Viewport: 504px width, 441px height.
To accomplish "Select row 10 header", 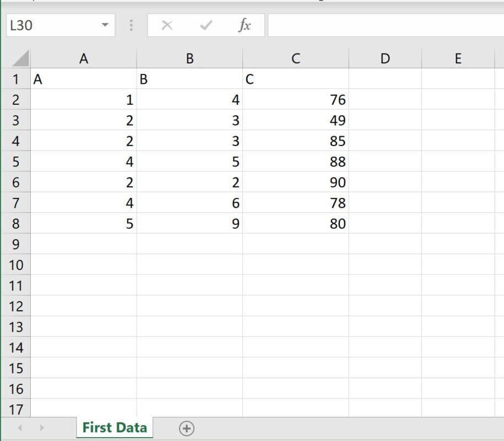I will (x=16, y=265).
